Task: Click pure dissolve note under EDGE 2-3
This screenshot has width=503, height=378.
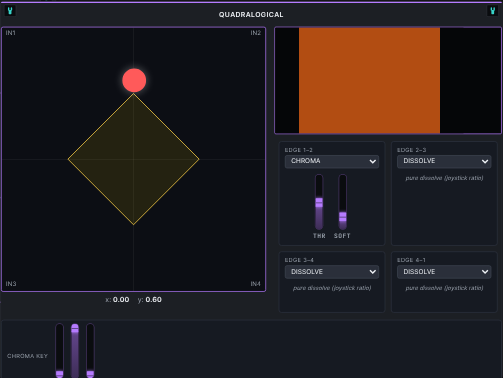Action: [444, 178]
